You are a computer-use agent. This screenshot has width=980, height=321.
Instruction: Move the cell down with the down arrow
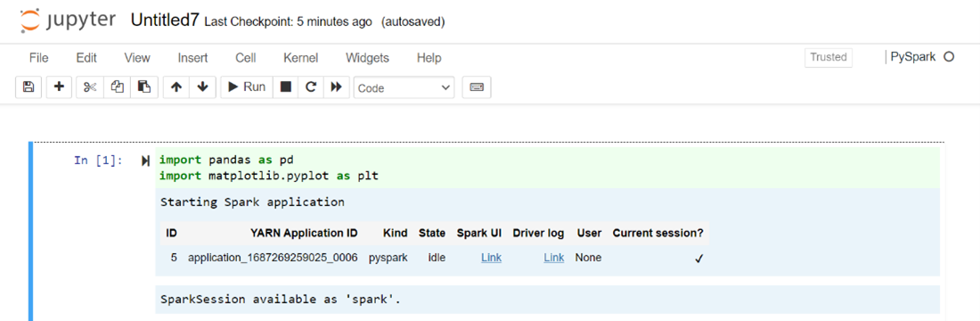[202, 87]
